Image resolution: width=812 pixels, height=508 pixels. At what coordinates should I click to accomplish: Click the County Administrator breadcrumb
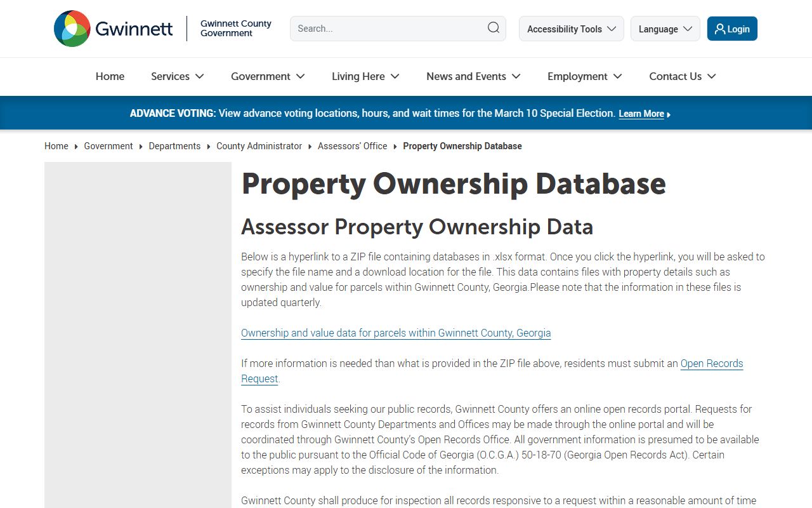[x=259, y=146]
